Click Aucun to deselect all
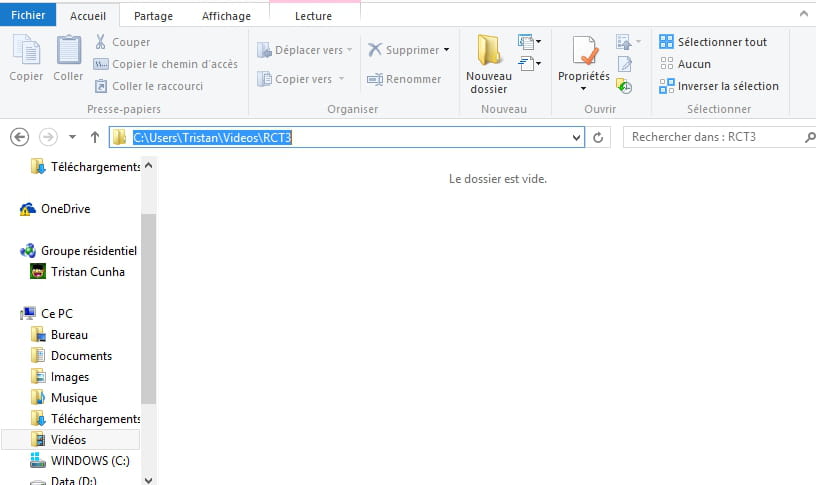 (685, 63)
